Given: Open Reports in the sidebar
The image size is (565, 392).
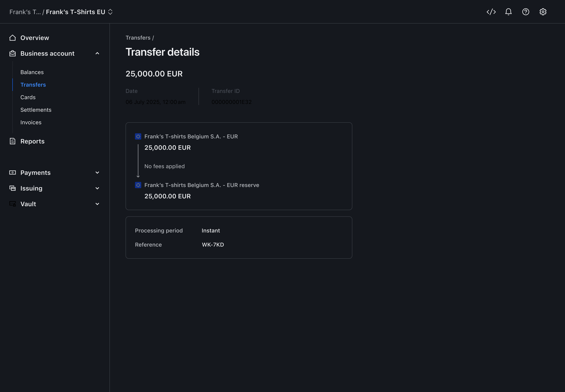Looking at the screenshot, I should pos(32,141).
